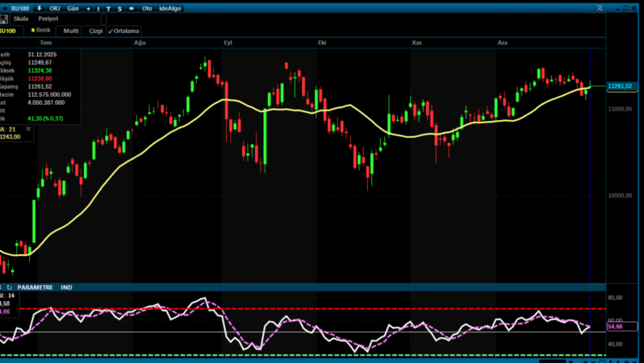Click the T toolbar icon

tap(108, 9)
